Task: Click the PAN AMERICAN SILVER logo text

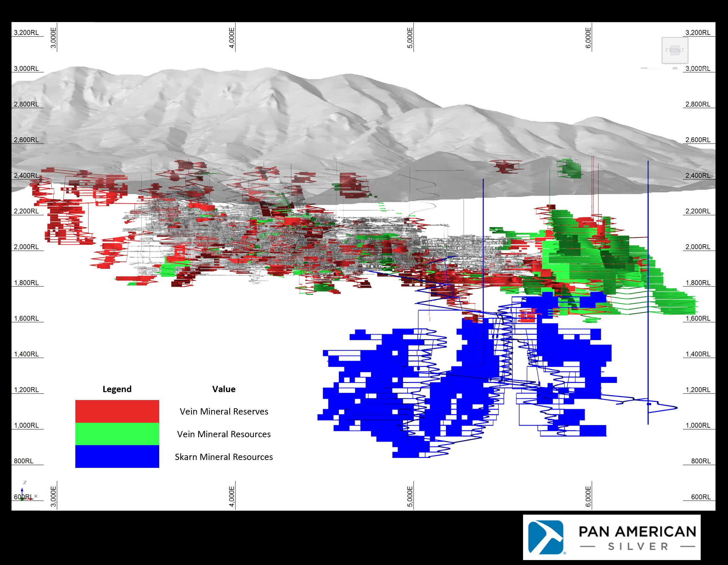Action: tap(637, 537)
